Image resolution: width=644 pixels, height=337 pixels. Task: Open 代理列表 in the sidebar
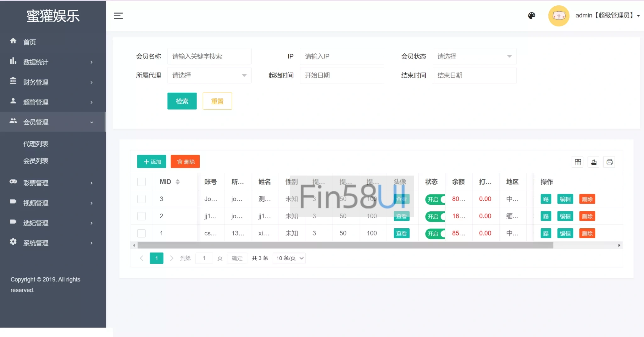pyautogui.click(x=36, y=144)
